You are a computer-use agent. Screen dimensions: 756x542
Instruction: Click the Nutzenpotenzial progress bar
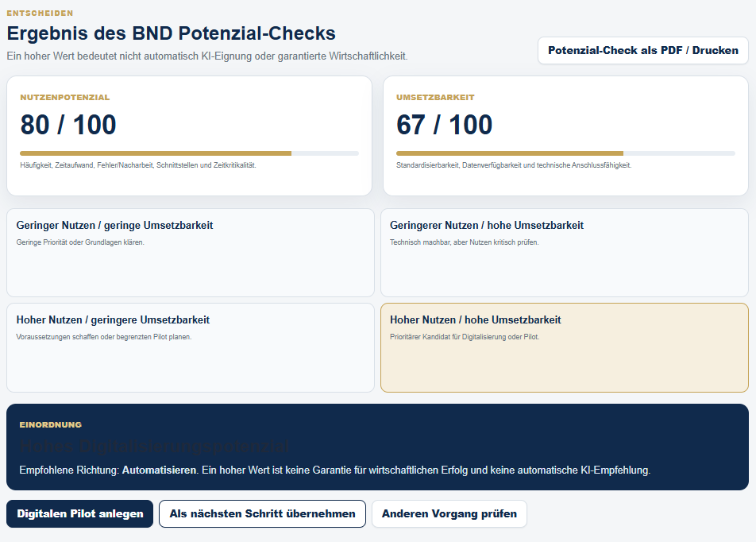(190, 153)
